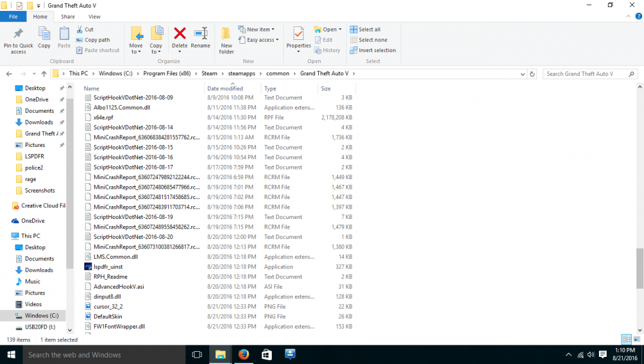Image resolution: width=644 pixels, height=364 pixels.
Task: Click Select none
Action: (368, 40)
